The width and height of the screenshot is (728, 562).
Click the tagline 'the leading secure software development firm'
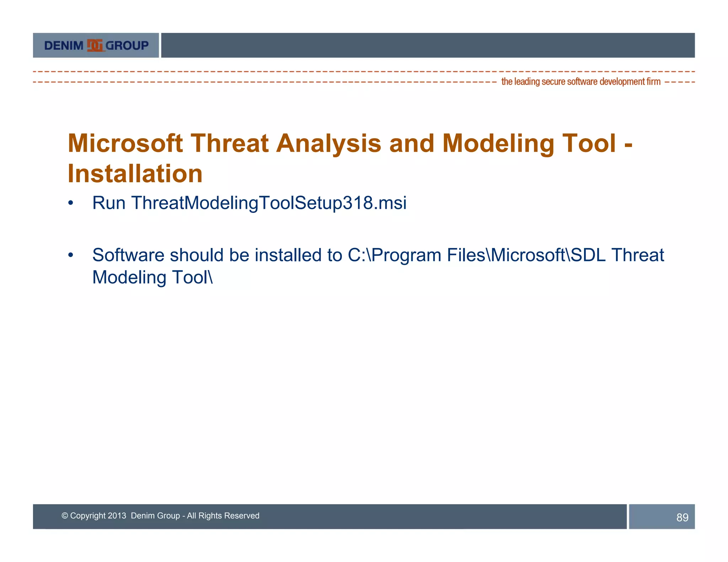[x=580, y=82]
